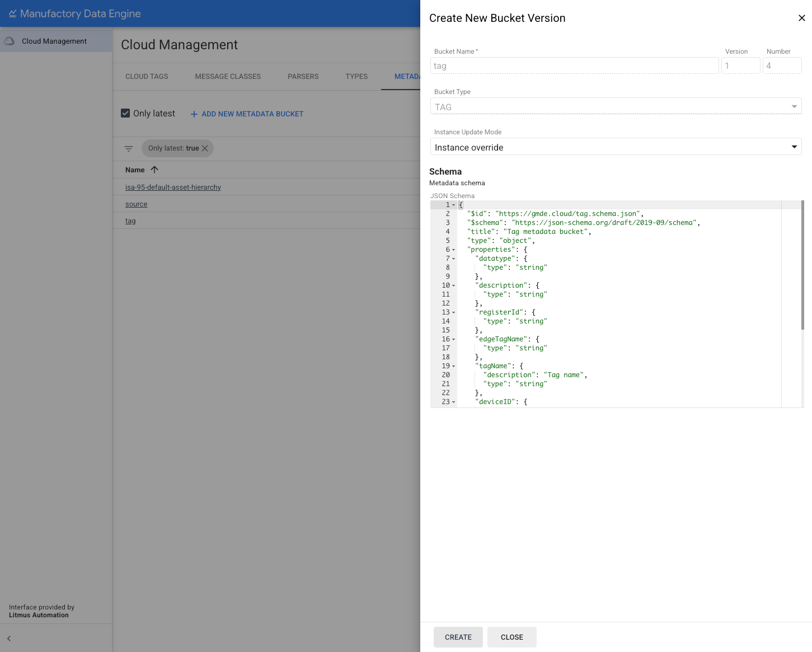Close the Create New Bucket Version panel
Image resolution: width=812 pixels, height=652 pixels.
tap(801, 18)
